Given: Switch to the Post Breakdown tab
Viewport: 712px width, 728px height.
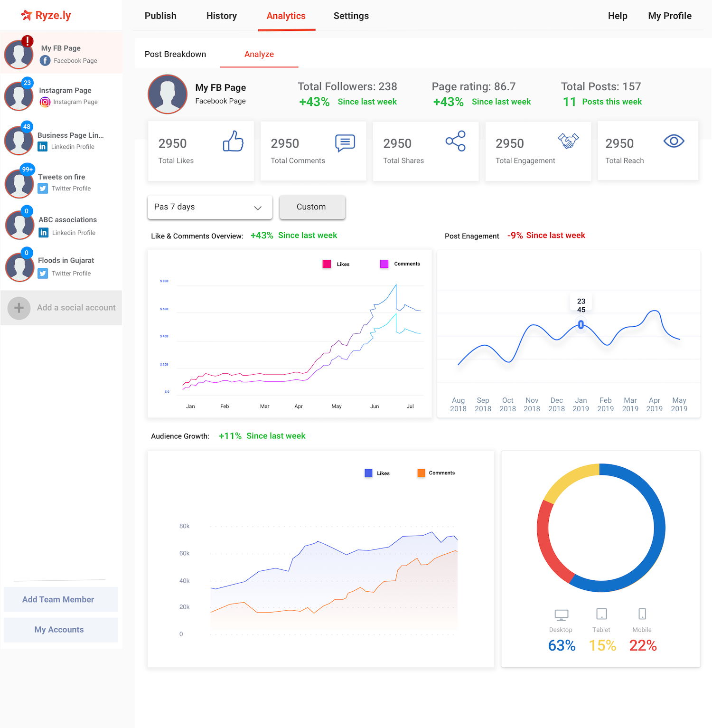Looking at the screenshot, I should [x=175, y=54].
